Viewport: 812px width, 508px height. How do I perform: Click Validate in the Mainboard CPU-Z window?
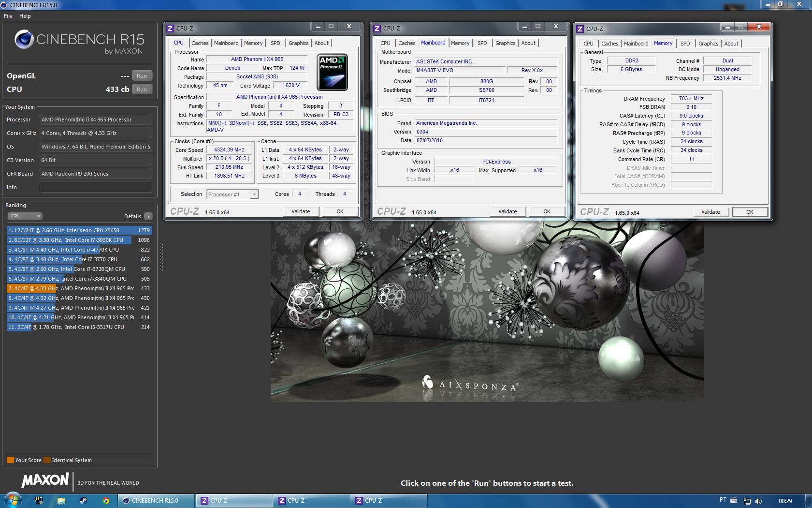point(507,211)
